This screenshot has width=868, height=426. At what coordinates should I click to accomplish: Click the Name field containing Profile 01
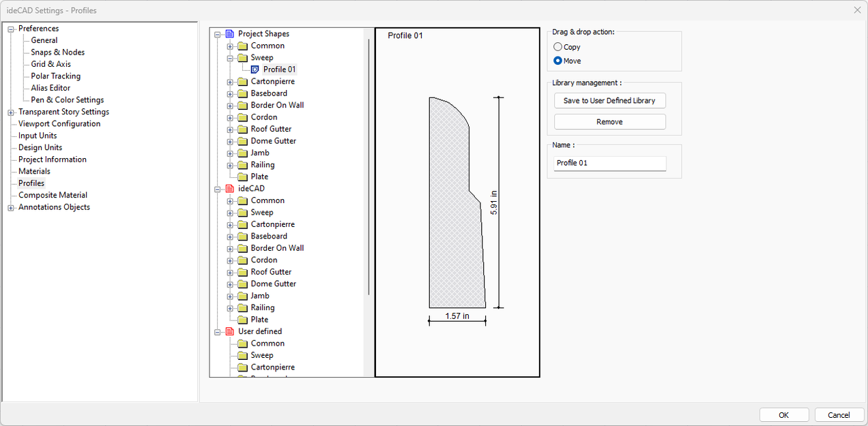(609, 164)
